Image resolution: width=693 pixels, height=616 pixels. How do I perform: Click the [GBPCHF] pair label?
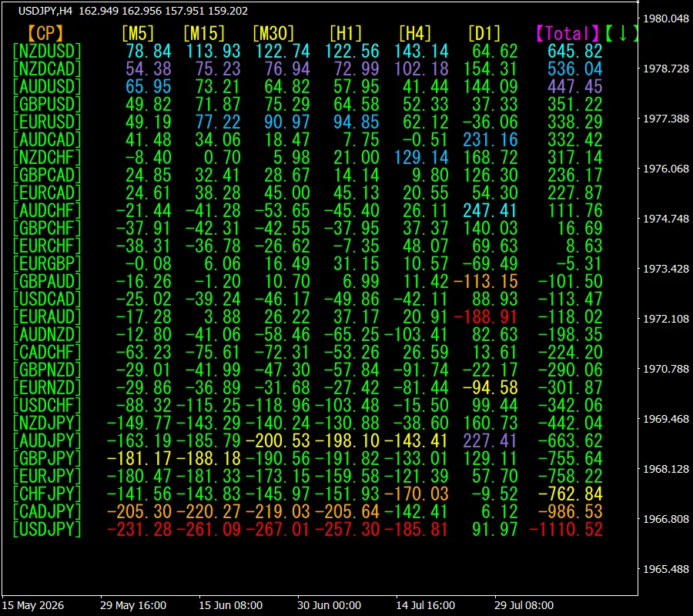(47, 228)
